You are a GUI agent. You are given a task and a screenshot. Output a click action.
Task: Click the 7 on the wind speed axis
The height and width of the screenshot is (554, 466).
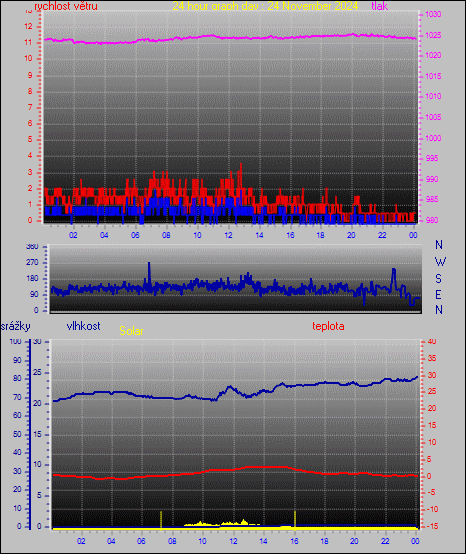pos(30,107)
